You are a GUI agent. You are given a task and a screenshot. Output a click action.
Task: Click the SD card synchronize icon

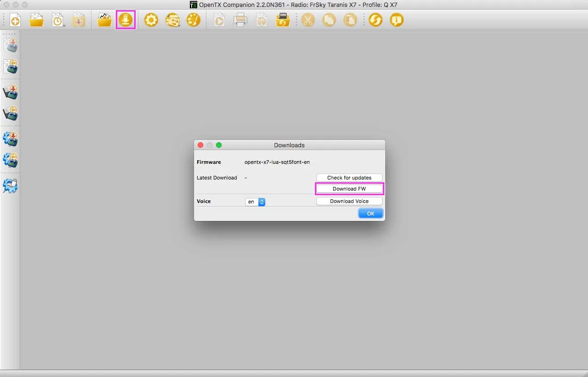(283, 20)
